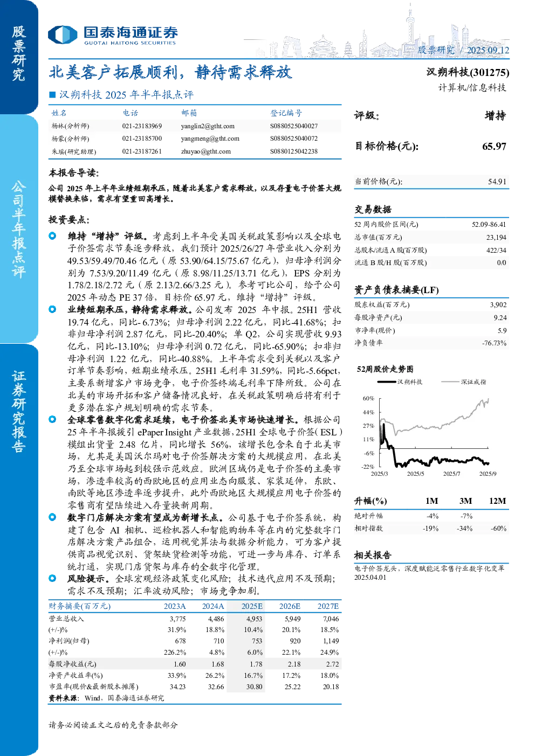
Task: Click current price value 54.91
Action: click(497, 182)
